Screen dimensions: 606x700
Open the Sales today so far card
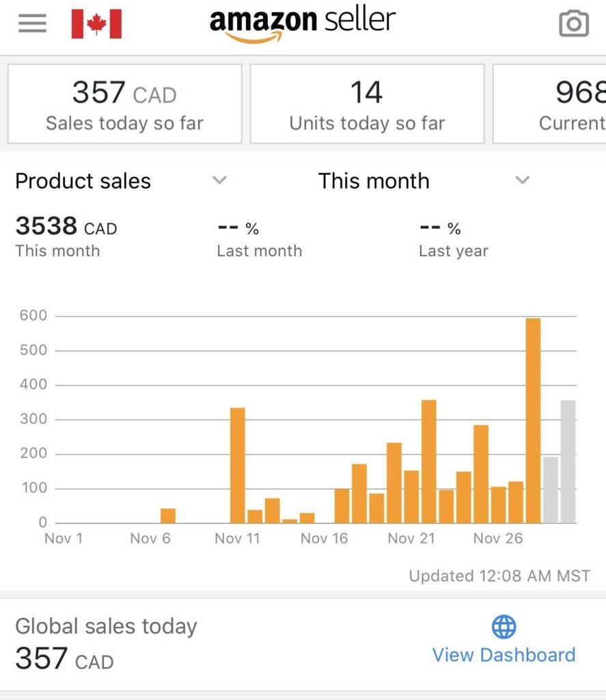124,104
